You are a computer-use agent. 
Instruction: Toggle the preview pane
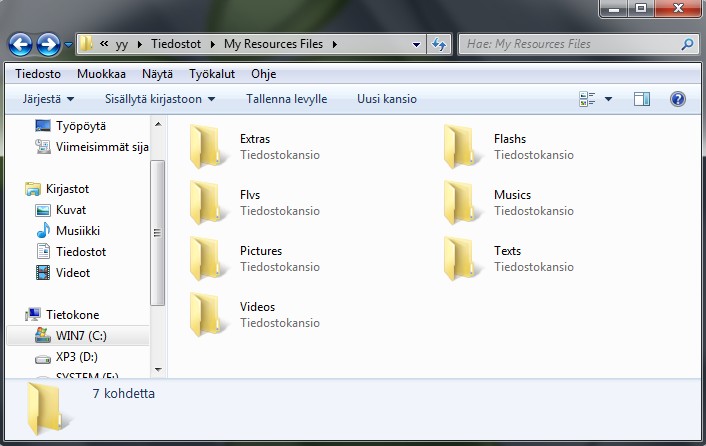[x=642, y=99]
